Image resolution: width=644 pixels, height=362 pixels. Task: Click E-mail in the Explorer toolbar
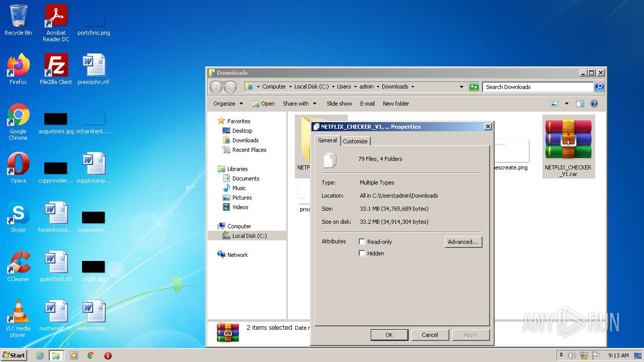(367, 104)
